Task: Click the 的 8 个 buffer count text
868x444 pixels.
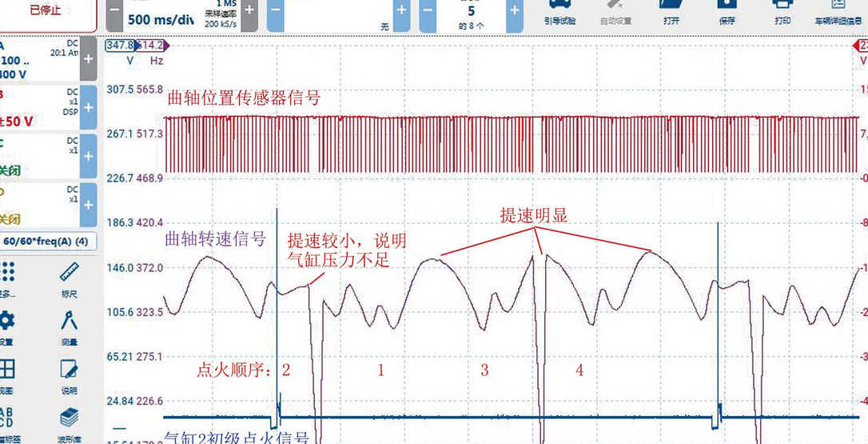Action: tap(471, 26)
